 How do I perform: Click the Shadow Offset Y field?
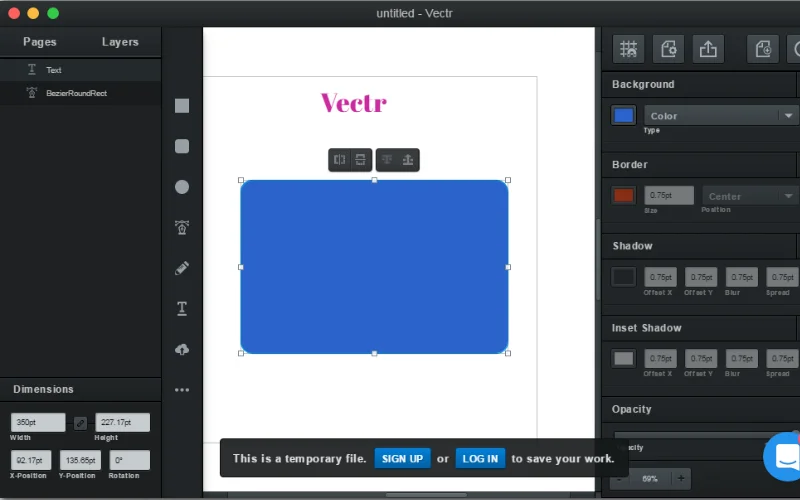point(701,277)
